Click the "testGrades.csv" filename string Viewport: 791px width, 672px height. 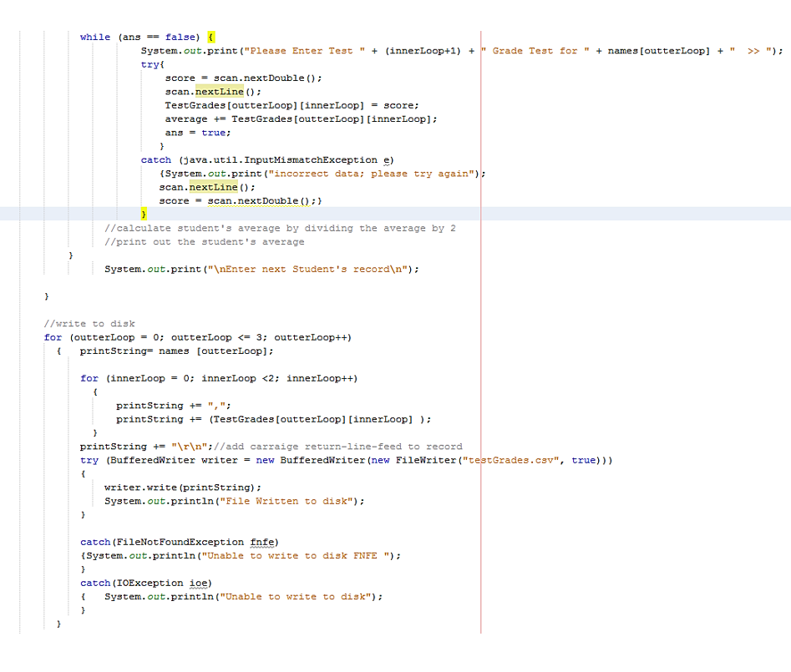pos(513,460)
